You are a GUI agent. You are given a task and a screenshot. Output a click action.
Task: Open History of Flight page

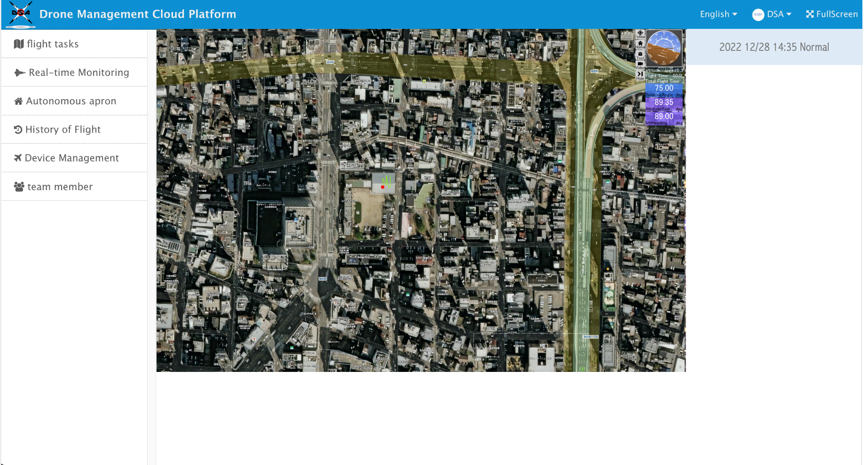pos(63,129)
